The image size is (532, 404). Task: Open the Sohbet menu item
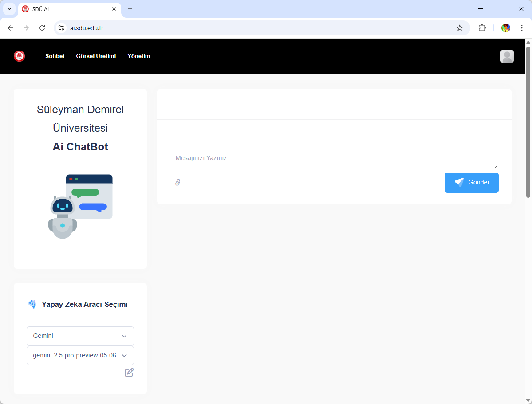tap(55, 56)
